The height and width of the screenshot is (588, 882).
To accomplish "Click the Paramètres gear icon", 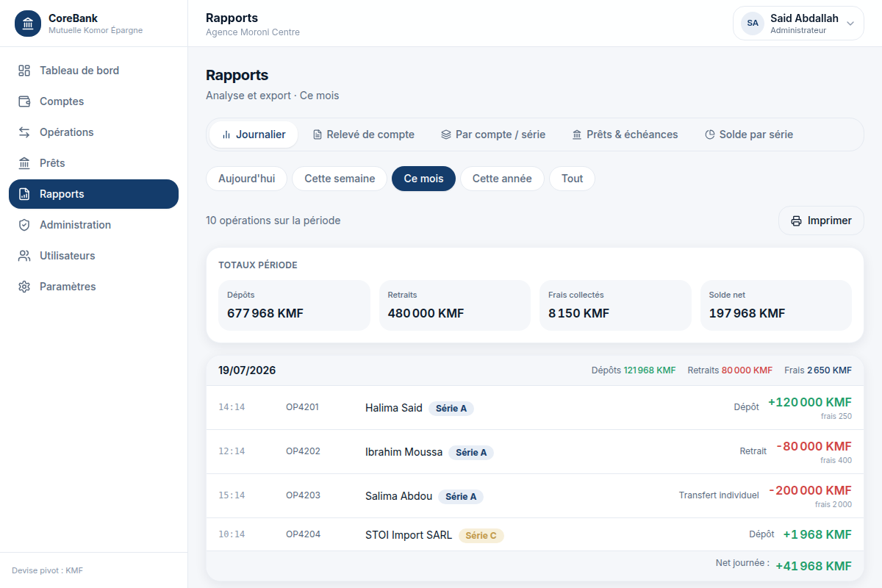I will coord(24,287).
